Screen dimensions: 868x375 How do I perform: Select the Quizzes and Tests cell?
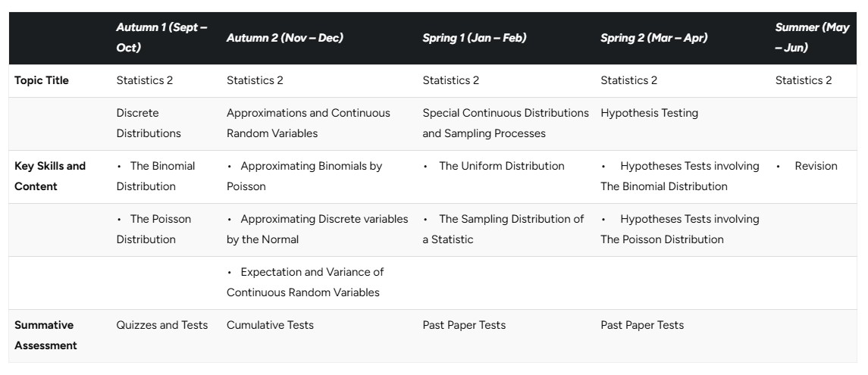tap(162, 325)
